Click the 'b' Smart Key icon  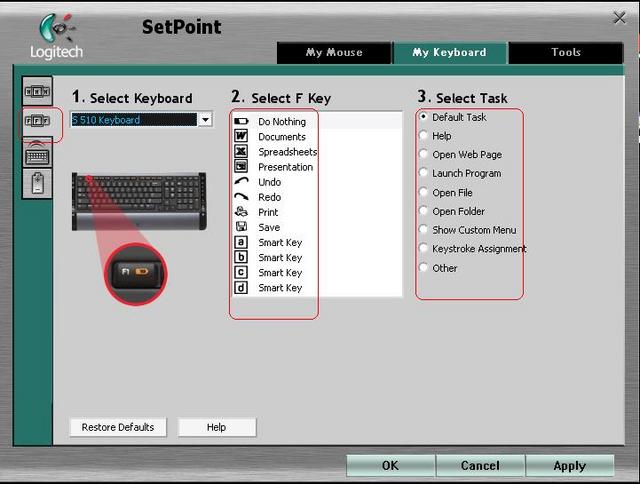pos(241,257)
